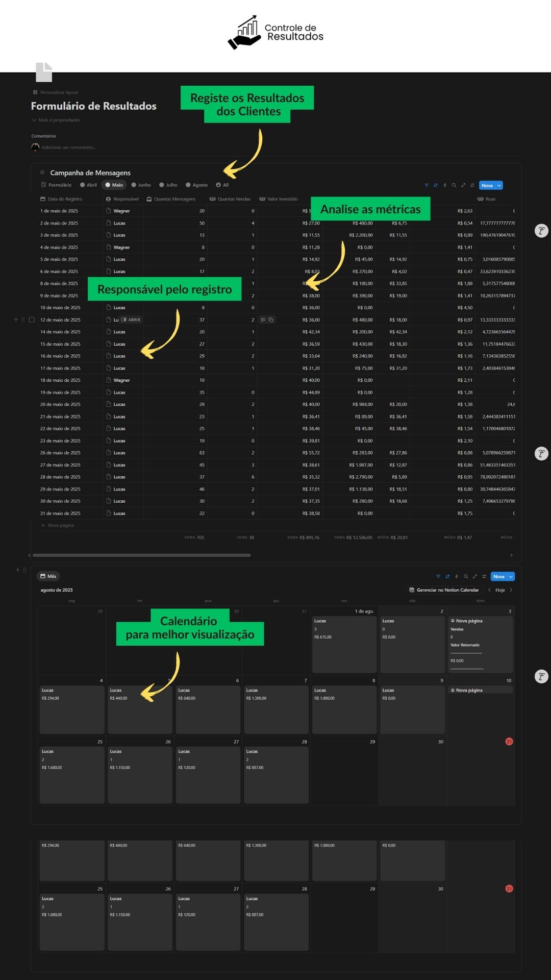This screenshot has height=980, width=551.
Task: Click the page icon of Lucas on 2 de maio
Action: (x=109, y=223)
